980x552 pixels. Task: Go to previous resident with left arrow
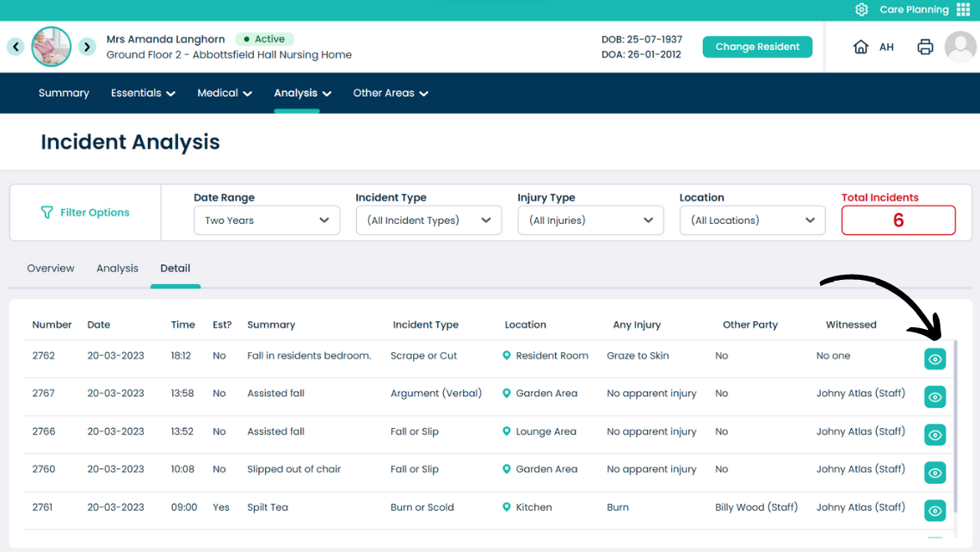coord(15,47)
